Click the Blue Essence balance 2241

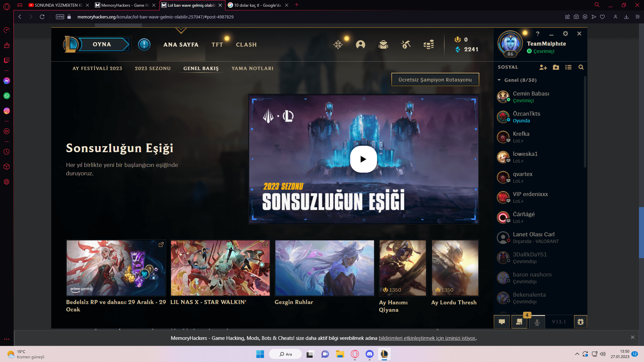pos(467,49)
